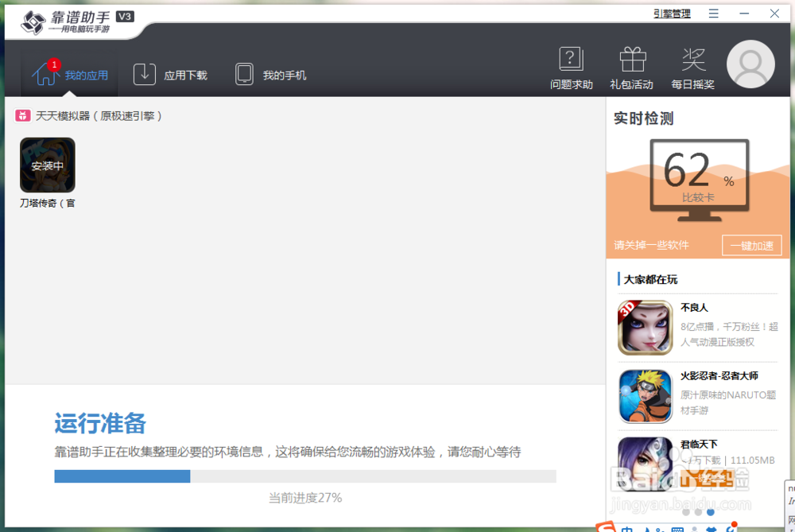Screen dimensions: 795x532
Task: Open the 我的手机 tab
Action: (271, 75)
